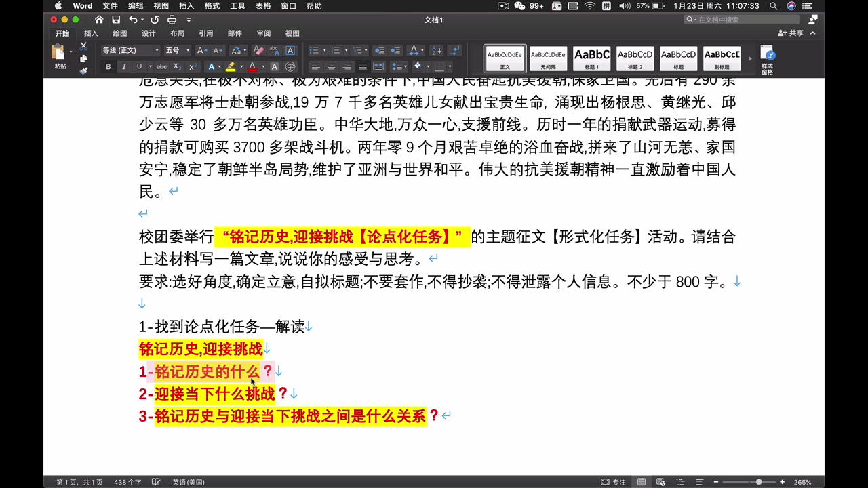This screenshot has width=868, height=488.
Task: Collapse the ribbon with the chevron
Action: [x=812, y=33]
